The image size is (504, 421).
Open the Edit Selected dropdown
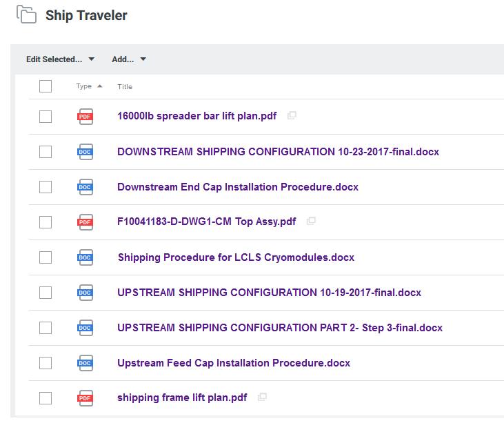(x=60, y=59)
